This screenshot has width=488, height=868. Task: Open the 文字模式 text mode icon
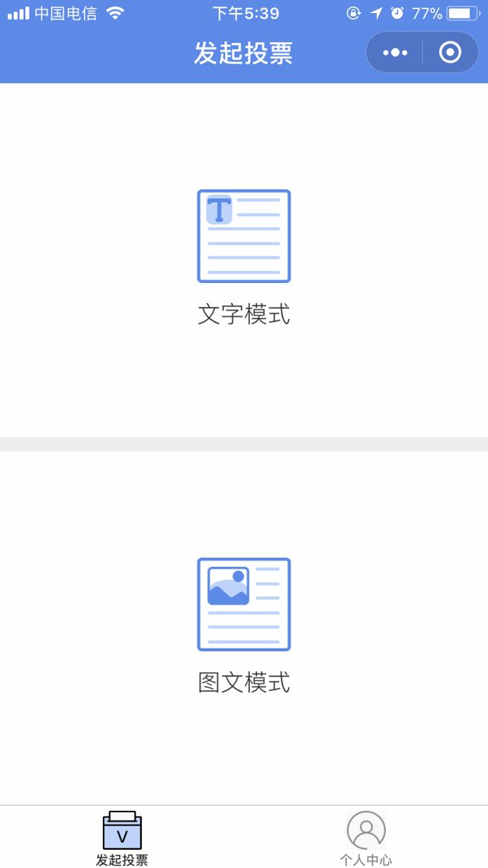(244, 236)
